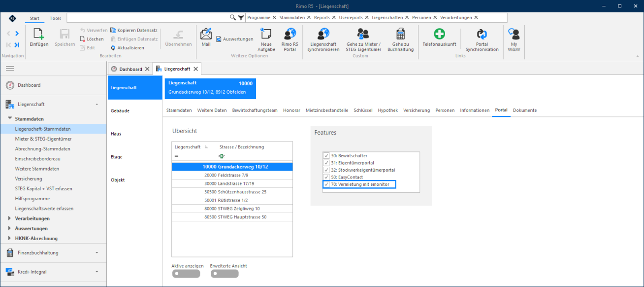
Task: Delete the record with the Löschen button
Action: coord(92,39)
